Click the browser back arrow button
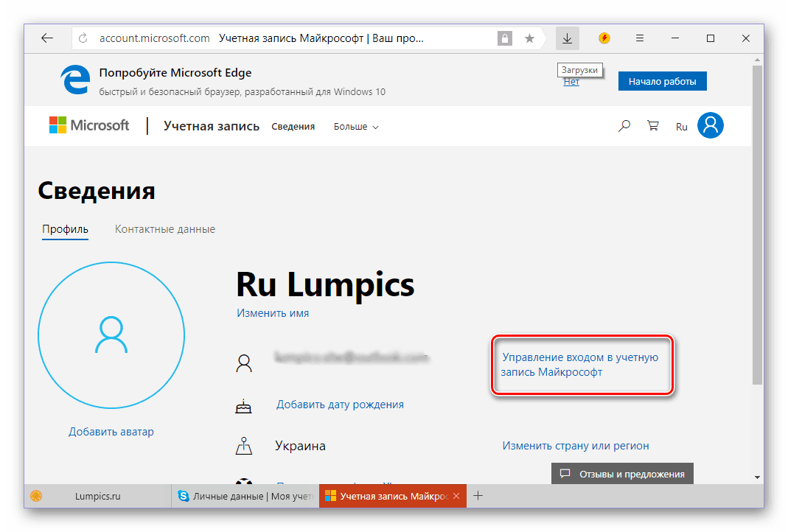Viewport: 788px width, 532px height. click(47, 38)
